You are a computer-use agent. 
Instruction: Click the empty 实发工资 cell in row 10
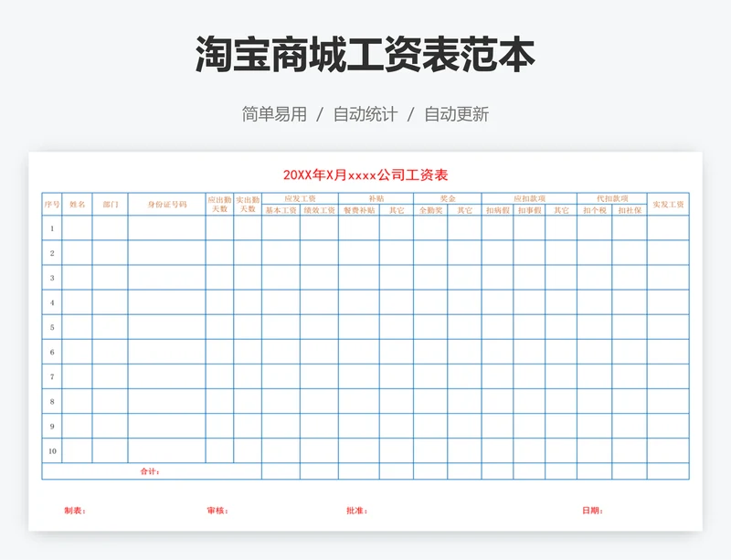pos(668,450)
